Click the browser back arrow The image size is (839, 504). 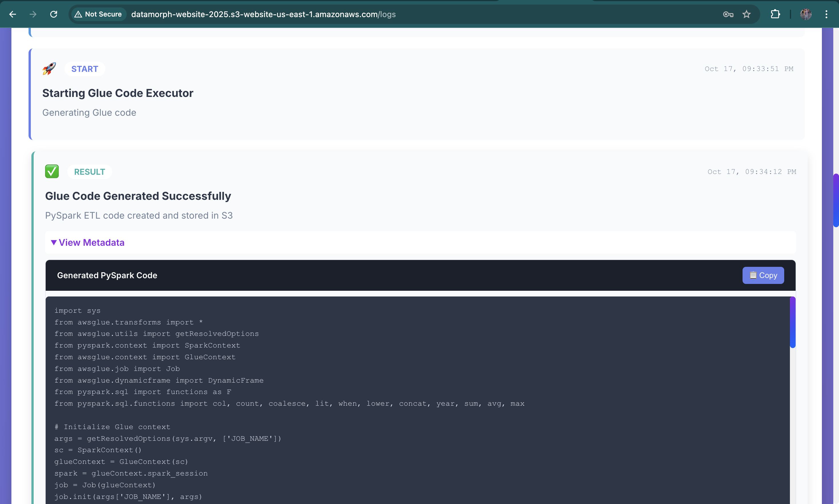tap(13, 14)
